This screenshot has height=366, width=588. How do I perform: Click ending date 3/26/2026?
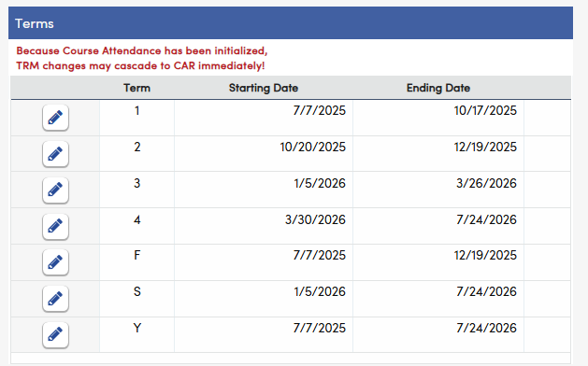coord(486,183)
